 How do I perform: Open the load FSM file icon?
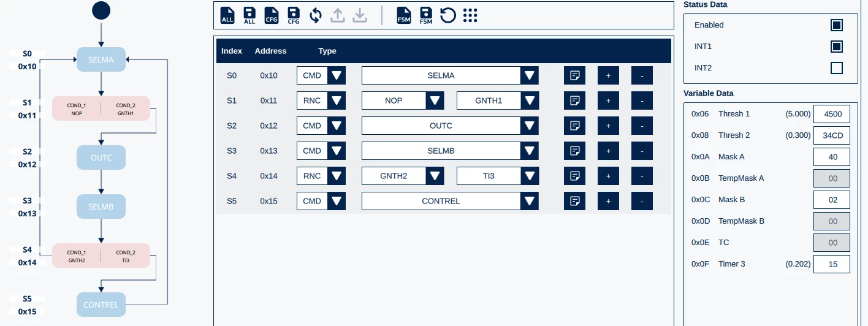pos(404,15)
